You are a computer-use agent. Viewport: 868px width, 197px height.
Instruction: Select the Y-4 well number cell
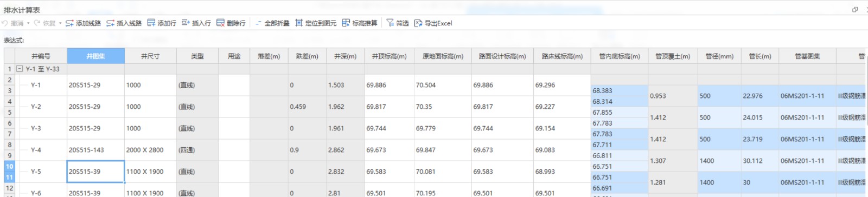[41, 150]
